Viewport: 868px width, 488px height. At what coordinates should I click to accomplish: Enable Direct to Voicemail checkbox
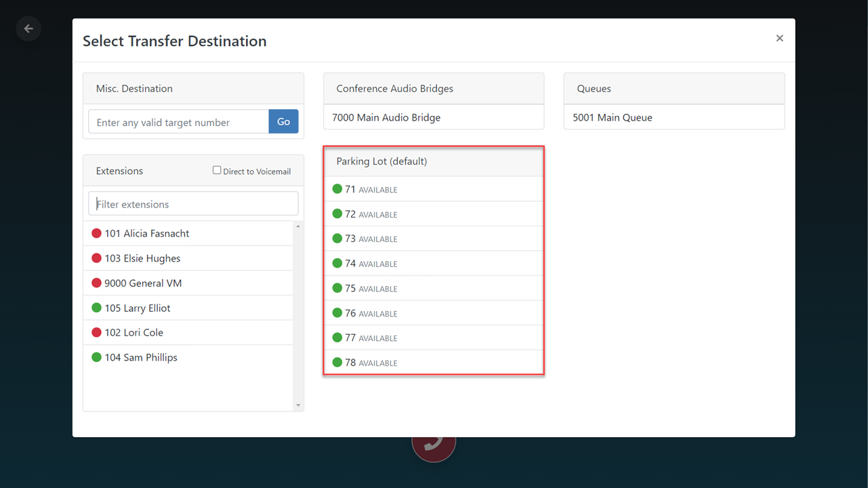pos(217,170)
